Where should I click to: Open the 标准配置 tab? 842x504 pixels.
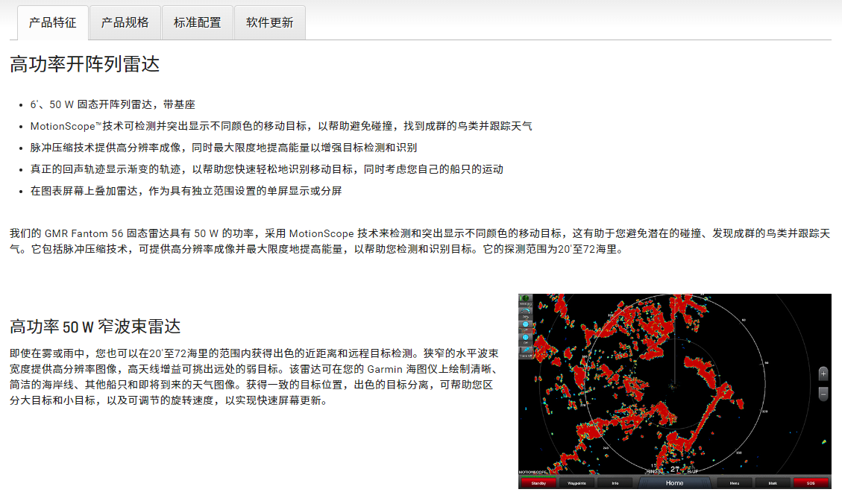click(198, 22)
